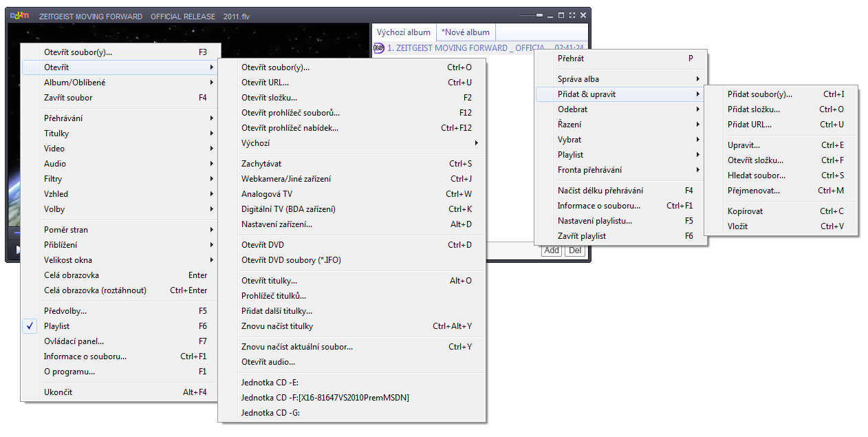Switch to the *Nové album tab
This screenshot has height=437, width=868.
(x=466, y=32)
